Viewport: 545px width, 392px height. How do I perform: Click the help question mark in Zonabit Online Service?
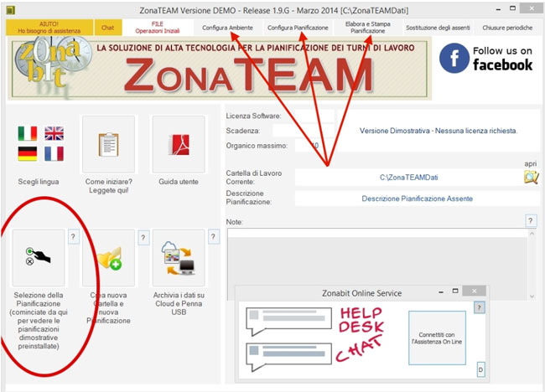click(x=480, y=307)
